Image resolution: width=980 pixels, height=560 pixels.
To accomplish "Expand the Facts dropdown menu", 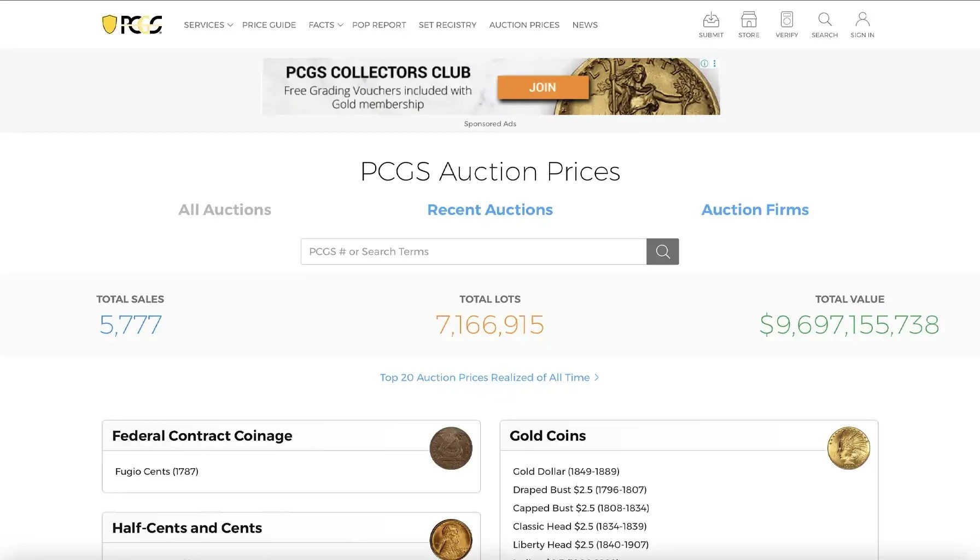I will [x=325, y=25].
